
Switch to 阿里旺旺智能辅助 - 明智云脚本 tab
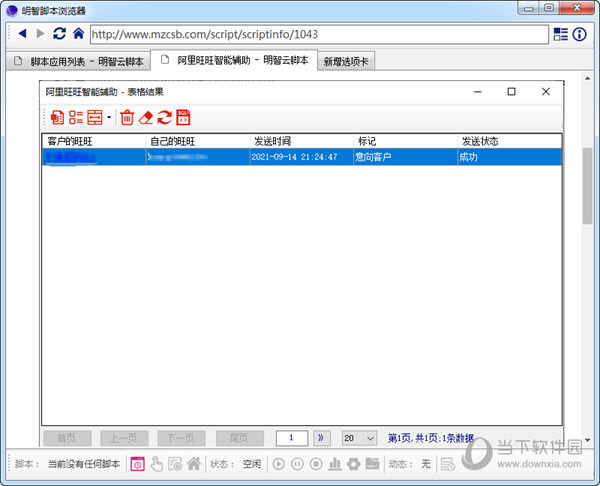(x=234, y=60)
